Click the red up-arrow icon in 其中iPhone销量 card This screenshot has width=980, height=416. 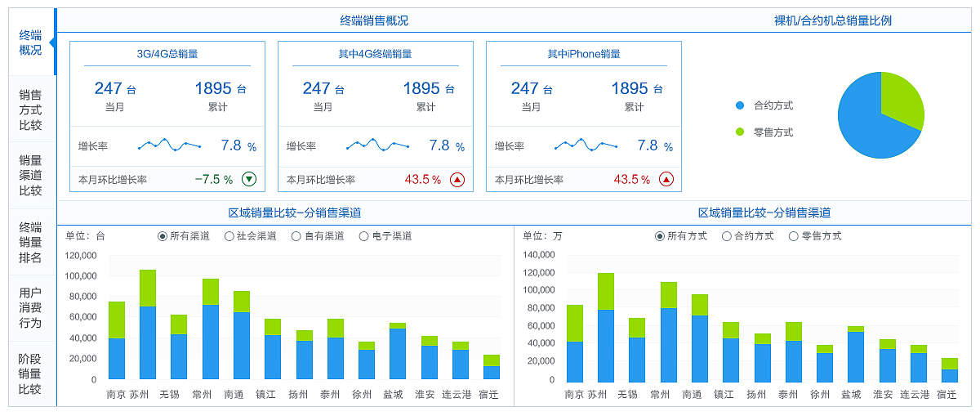[666, 179]
